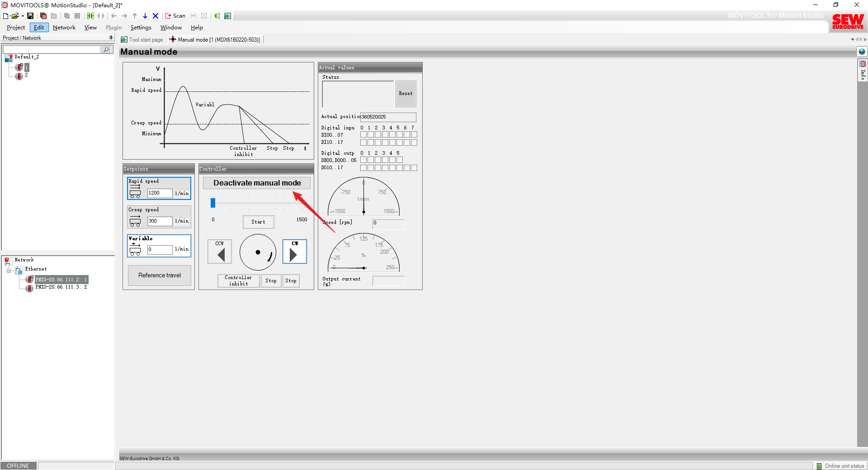Switch to the Tool start page tab

[142, 40]
